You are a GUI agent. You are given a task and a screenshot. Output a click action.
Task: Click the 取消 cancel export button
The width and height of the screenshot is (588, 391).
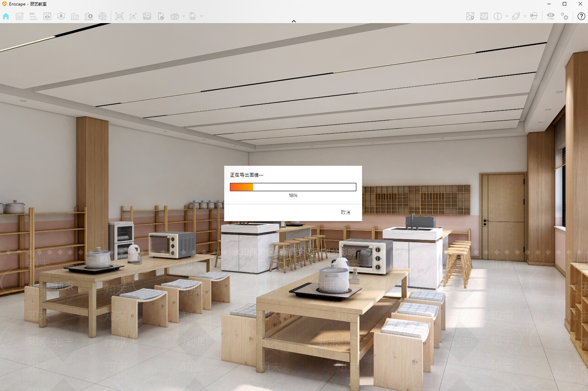(345, 212)
